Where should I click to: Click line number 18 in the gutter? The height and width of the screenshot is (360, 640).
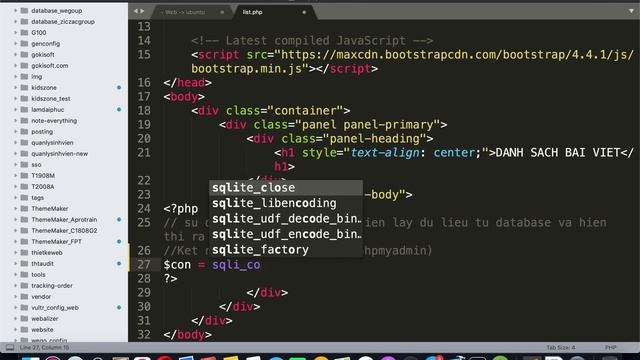pyautogui.click(x=144, y=111)
